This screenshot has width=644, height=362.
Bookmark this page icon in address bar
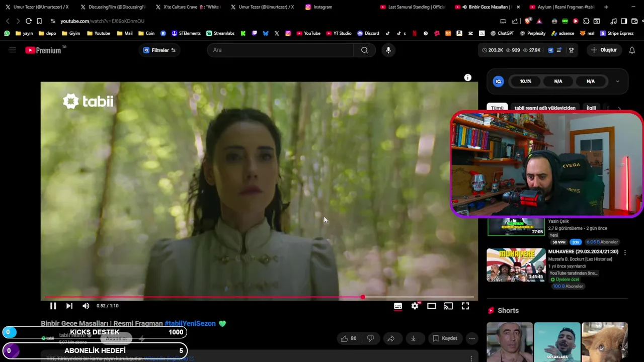click(x=39, y=21)
